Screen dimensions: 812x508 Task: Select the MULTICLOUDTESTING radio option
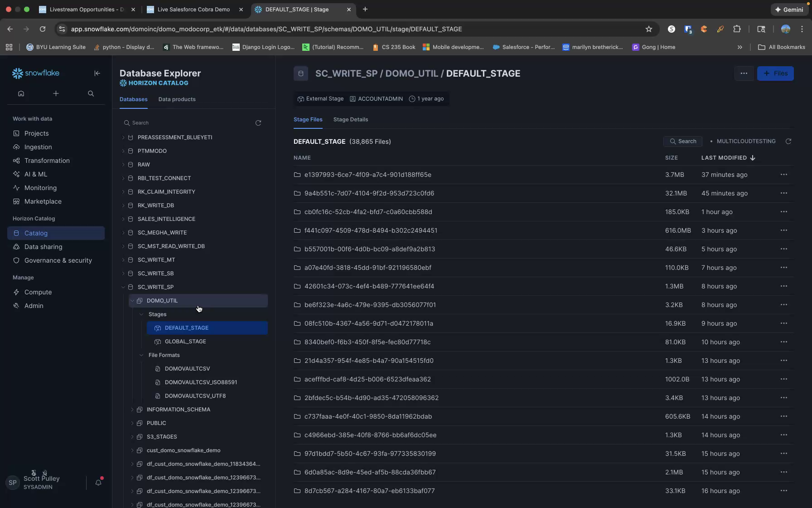click(x=711, y=141)
